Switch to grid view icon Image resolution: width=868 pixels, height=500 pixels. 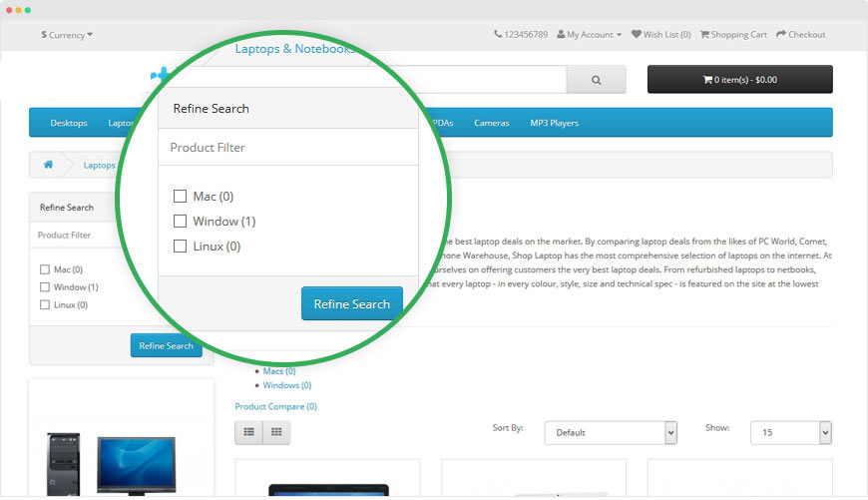[276, 432]
